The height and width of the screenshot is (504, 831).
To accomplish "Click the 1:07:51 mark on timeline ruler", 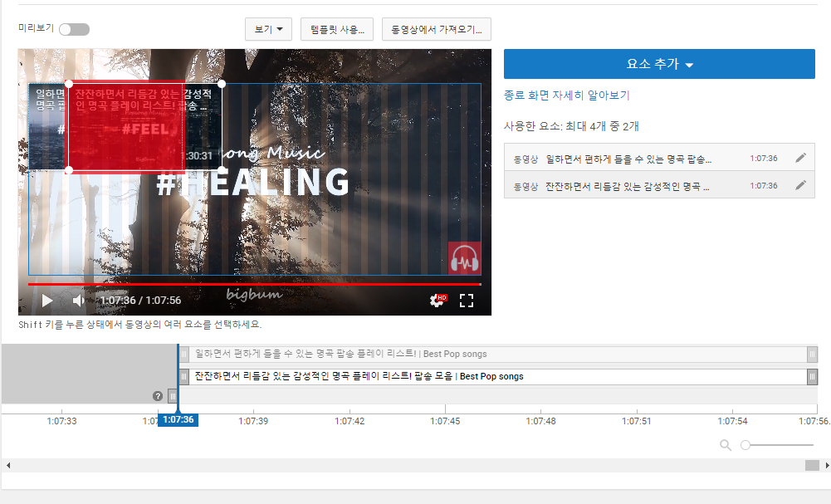I will tap(637, 421).
